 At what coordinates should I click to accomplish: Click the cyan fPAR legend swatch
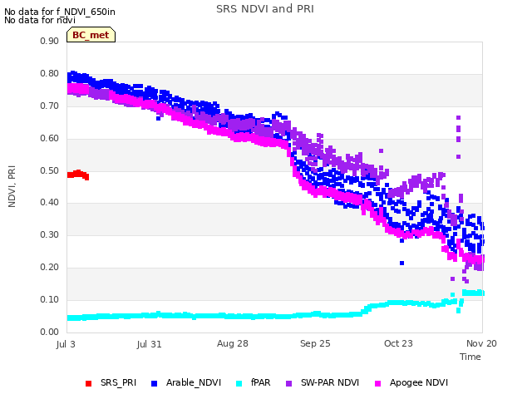pyautogui.click(x=239, y=383)
